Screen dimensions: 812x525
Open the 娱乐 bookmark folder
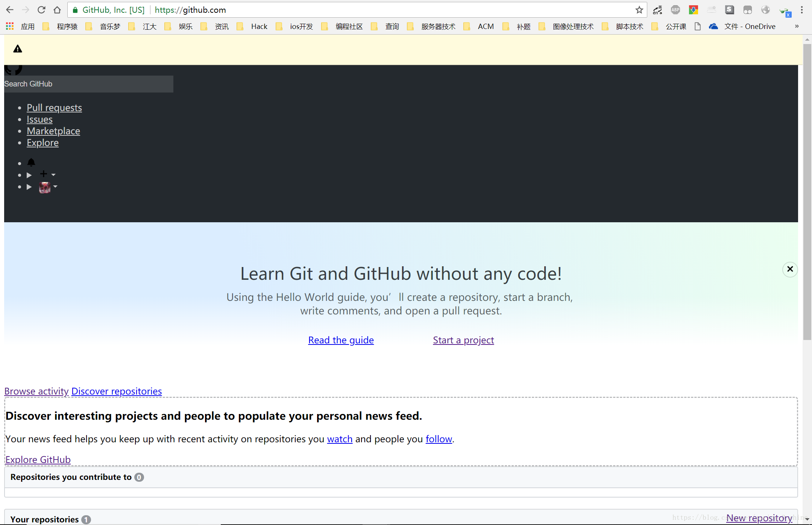179,26
